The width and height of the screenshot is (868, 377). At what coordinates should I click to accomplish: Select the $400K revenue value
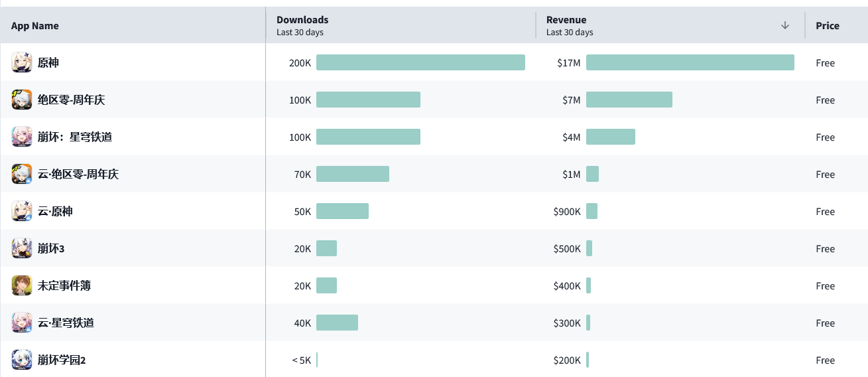[567, 286]
